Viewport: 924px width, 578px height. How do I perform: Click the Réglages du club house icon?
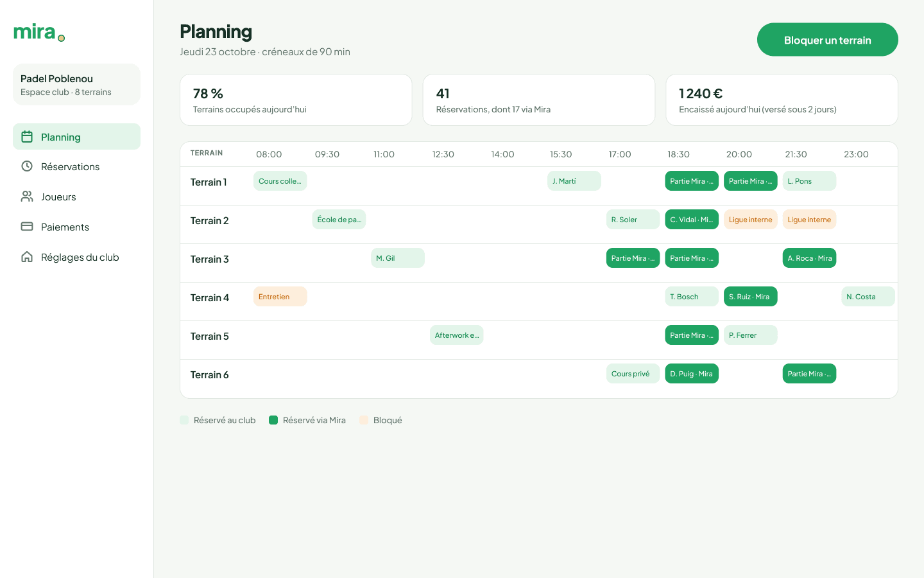pos(27,257)
